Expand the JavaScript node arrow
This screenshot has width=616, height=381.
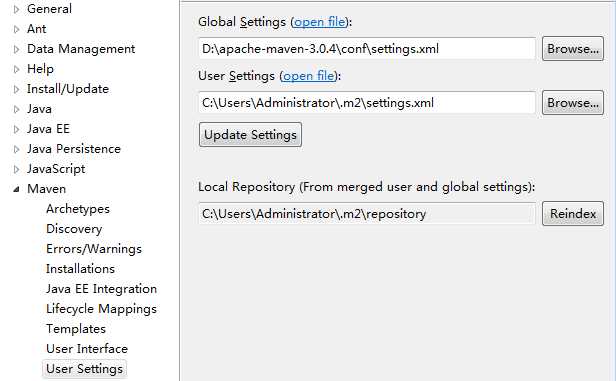click(x=16, y=169)
